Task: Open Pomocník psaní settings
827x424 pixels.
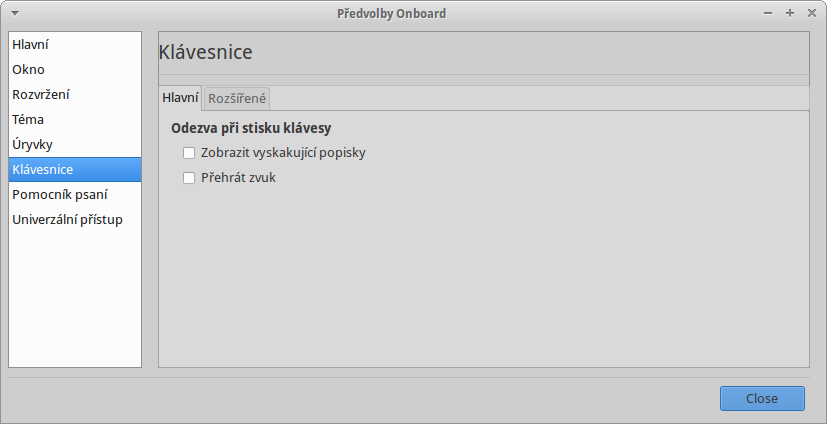Action: 75,195
